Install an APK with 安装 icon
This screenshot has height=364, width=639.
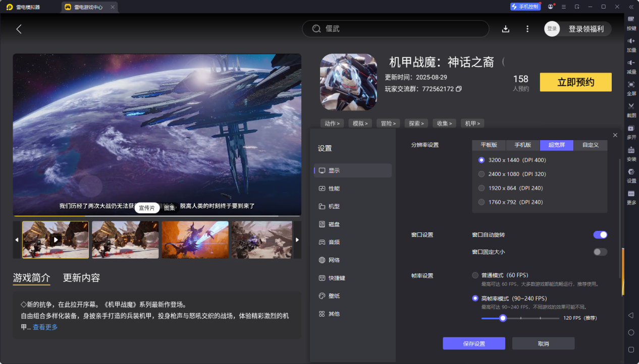click(x=631, y=153)
